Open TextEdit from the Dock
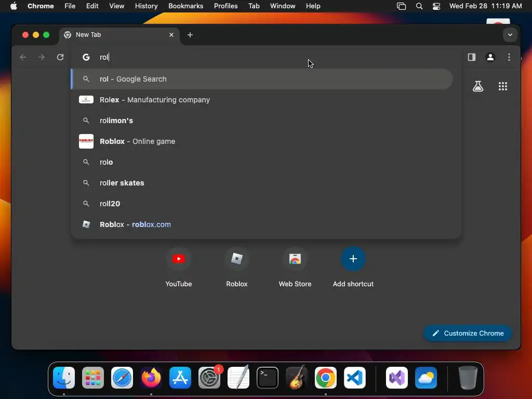 tap(238, 378)
